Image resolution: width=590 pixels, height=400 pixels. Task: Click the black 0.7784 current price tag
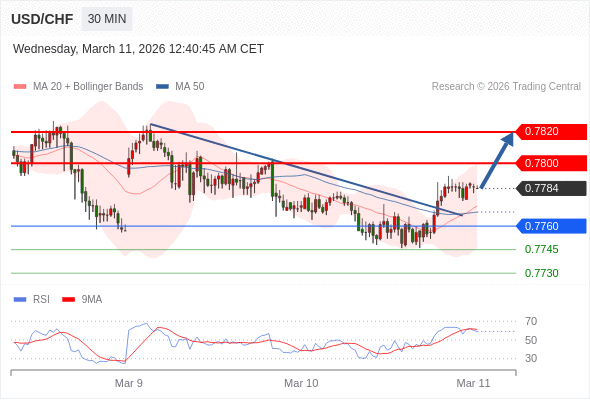tap(550, 188)
